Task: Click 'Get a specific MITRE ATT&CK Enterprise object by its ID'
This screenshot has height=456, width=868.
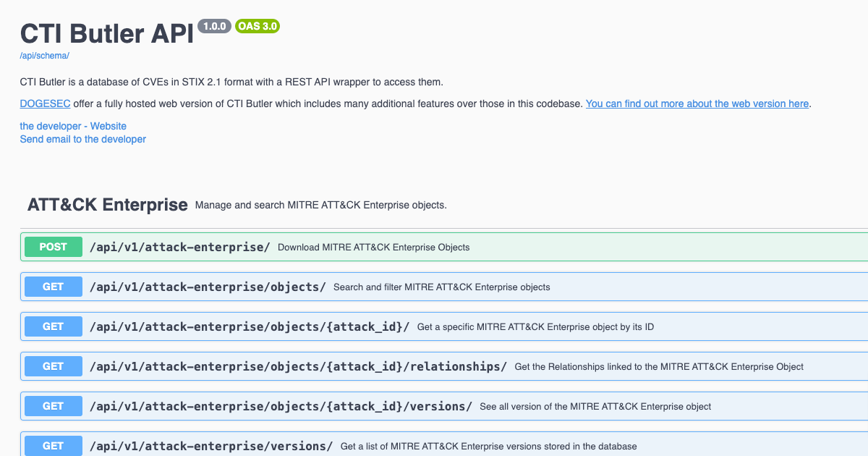Action: click(x=535, y=327)
